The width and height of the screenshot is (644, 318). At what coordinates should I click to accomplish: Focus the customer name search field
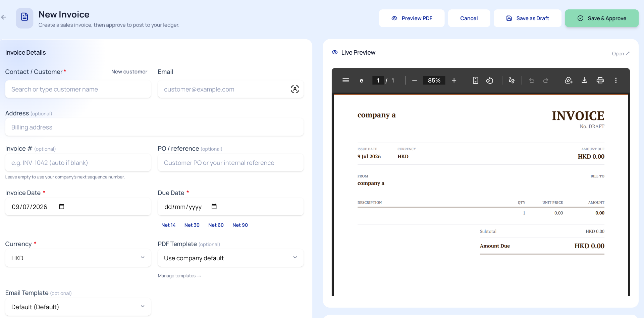(x=78, y=89)
